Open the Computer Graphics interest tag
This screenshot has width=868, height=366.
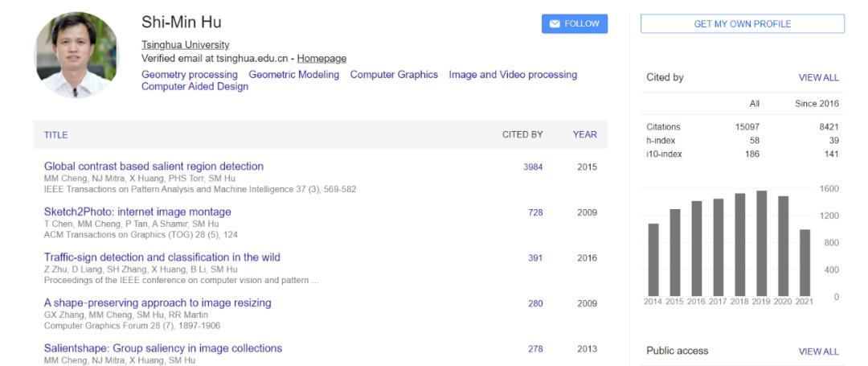tap(394, 75)
